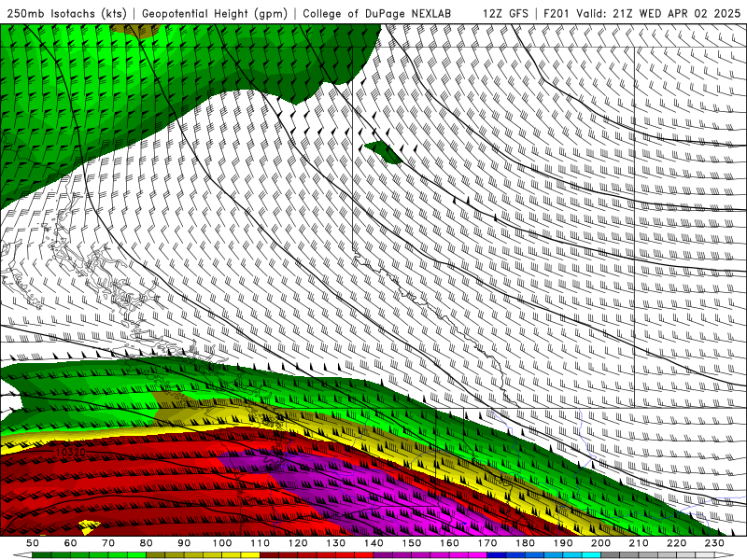The width and height of the screenshot is (747, 560).
Task: Click the '120' colorbar label
Action: pyautogui.click(x=298, y=543)
